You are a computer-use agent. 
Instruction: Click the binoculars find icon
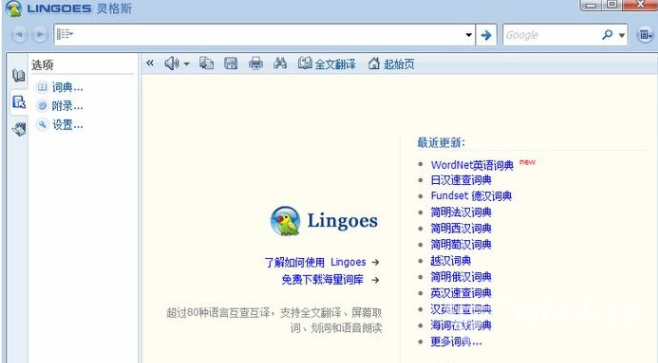(280, 63)
